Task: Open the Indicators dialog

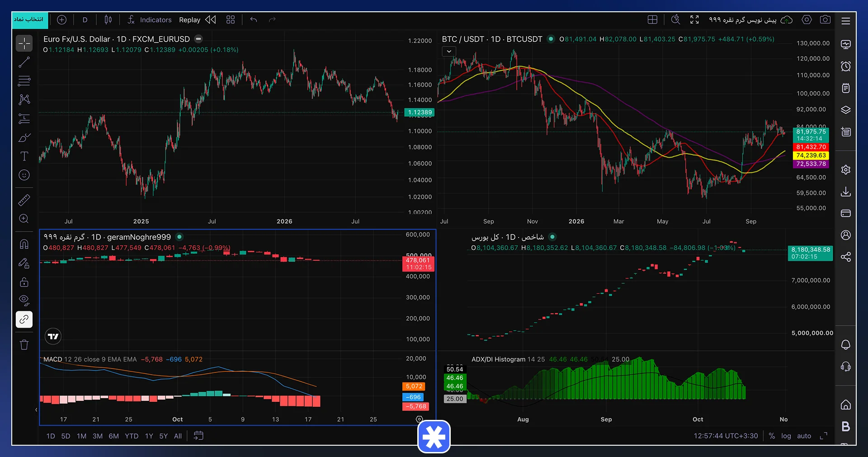Action: pyautogui.click(x=149, y=20)
